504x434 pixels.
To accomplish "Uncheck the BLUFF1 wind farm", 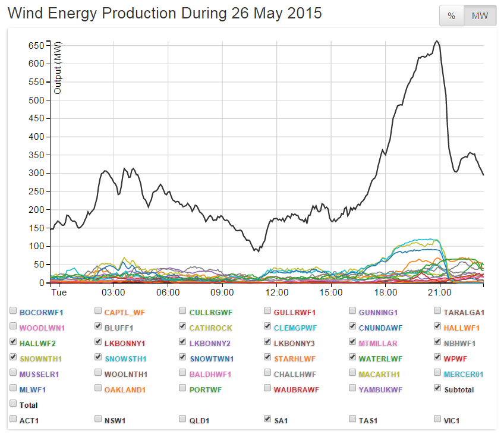I will pyautogui.click(x=98, y=326).
